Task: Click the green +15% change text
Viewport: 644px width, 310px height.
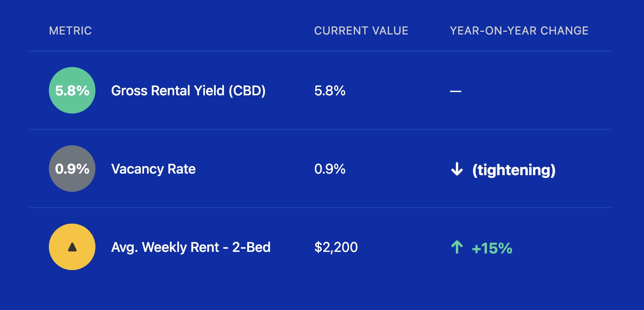Action: click(492, 248)
